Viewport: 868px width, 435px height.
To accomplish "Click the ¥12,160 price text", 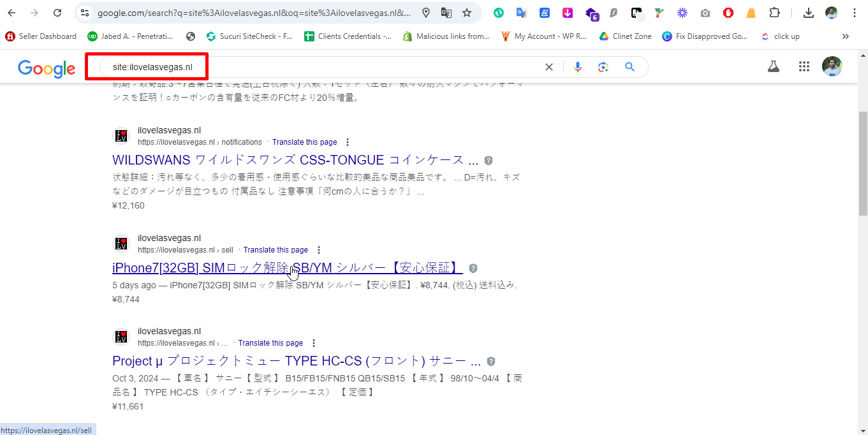I will [x=128, y=205].
